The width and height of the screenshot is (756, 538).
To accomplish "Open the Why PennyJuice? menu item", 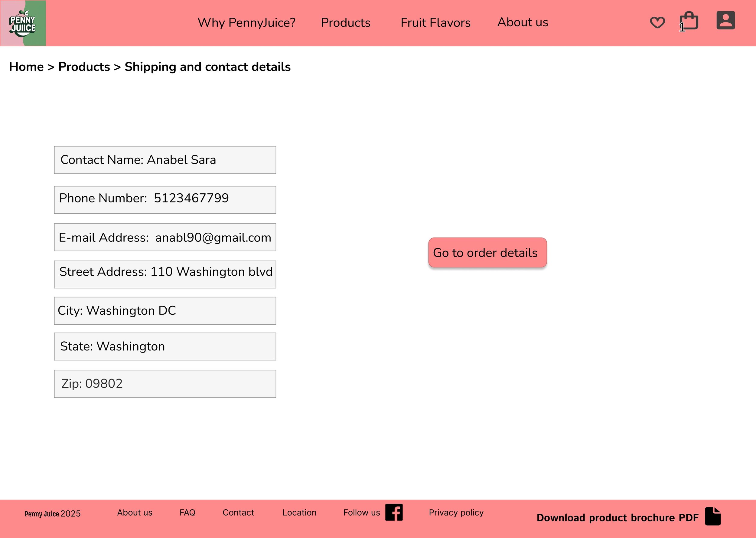I will tap(246, 22).
